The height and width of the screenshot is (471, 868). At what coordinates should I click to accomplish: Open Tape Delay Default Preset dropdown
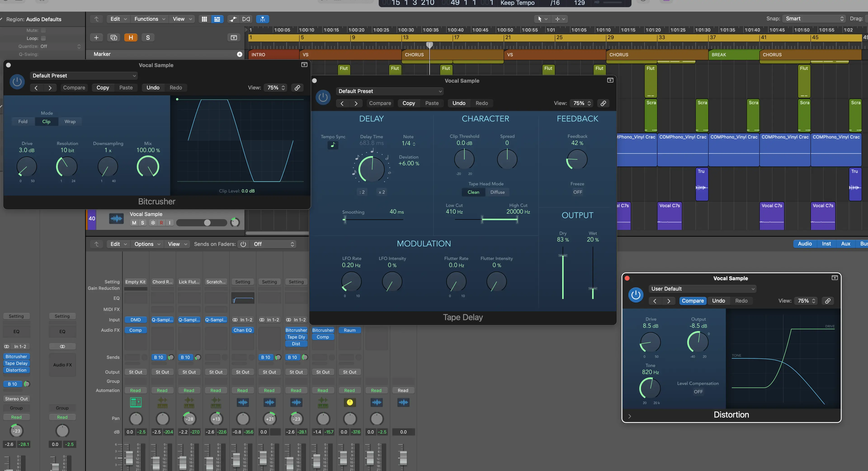point(389,91)
